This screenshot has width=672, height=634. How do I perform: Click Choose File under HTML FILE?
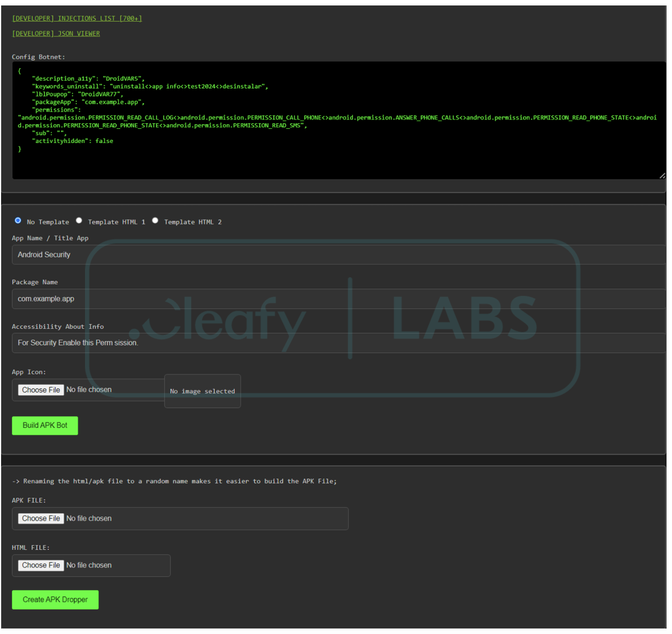pos(41,566)
